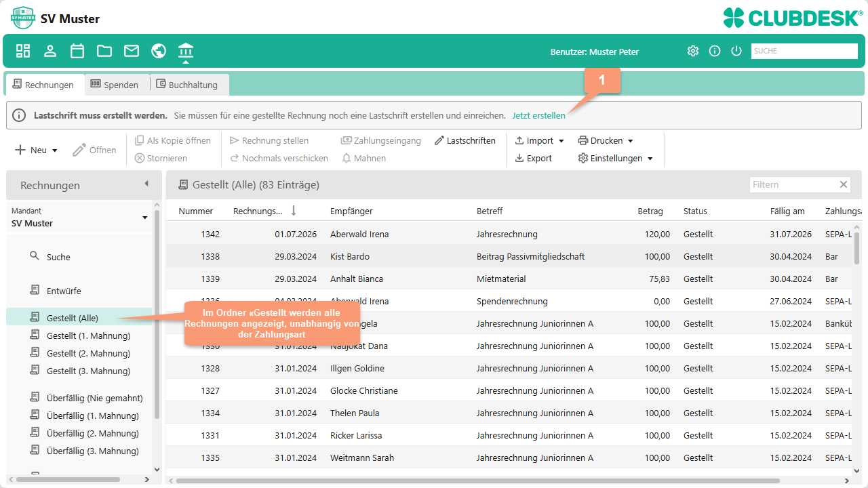The image size is (868, 488).
Task: Clear the filter with the X icon
Action: point(844,184)
